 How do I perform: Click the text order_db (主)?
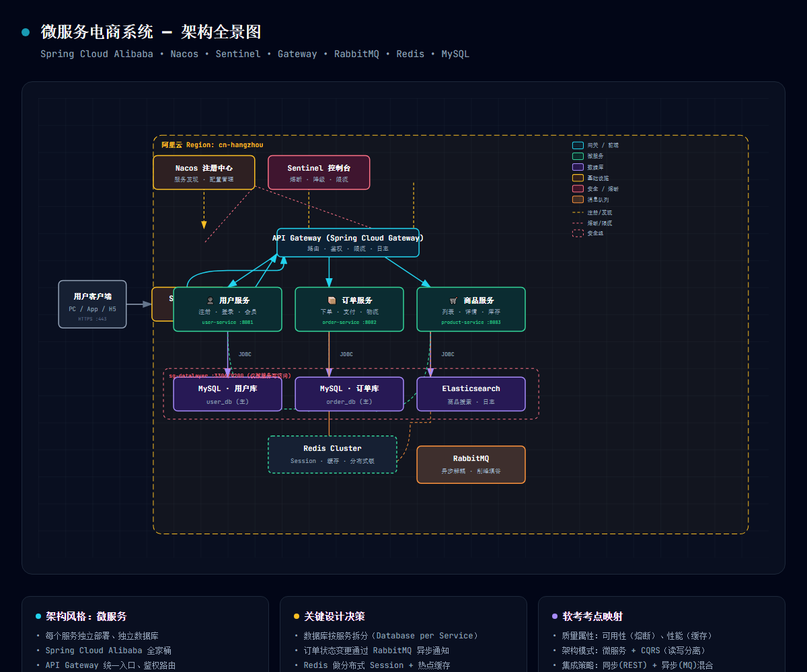click(349, 402)
